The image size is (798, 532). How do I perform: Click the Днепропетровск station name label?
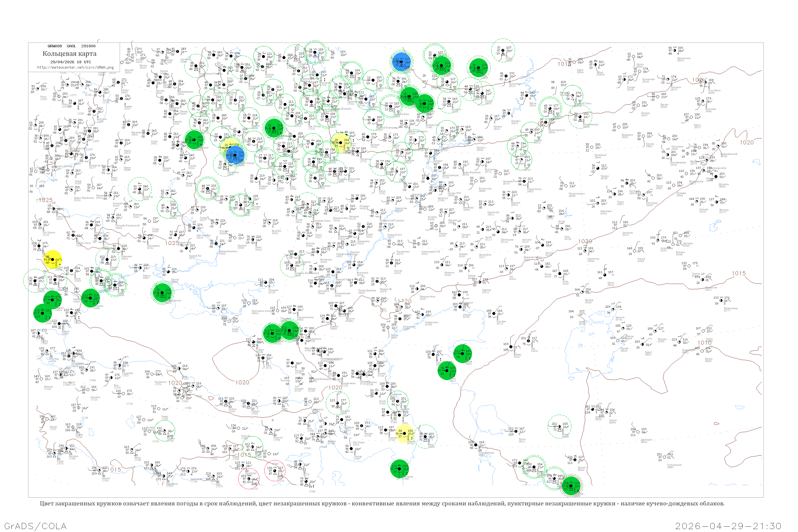coord(228,251)
